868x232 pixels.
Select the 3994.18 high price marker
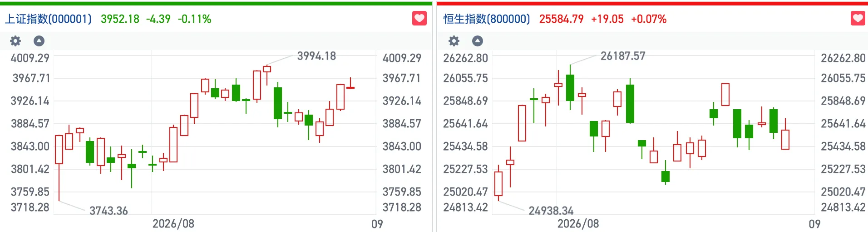click(316, 56)
